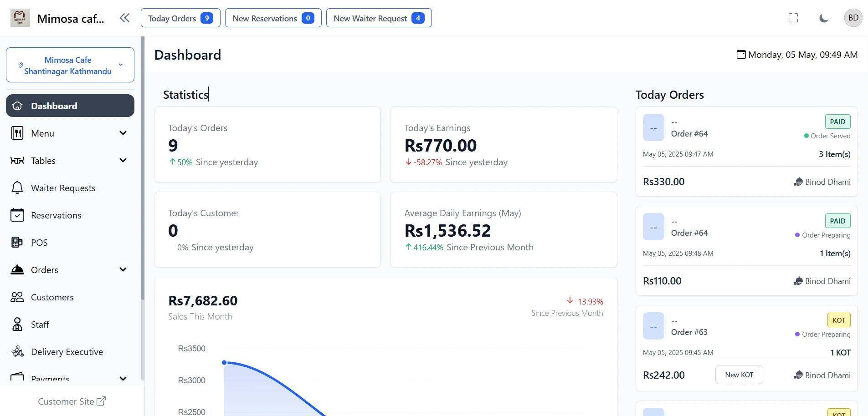Expand the Orders dropdown
Screen dimensions: 868x416
tap(123, 269)
